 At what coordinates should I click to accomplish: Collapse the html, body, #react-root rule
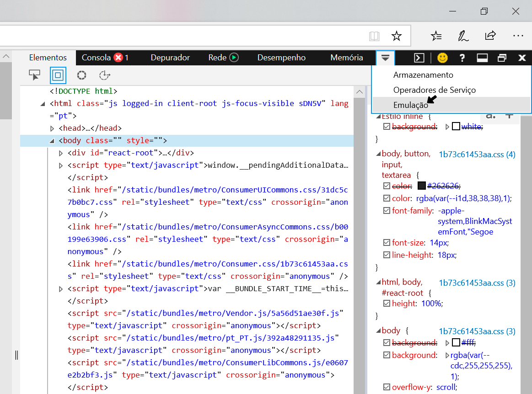[x=378, y=282]
